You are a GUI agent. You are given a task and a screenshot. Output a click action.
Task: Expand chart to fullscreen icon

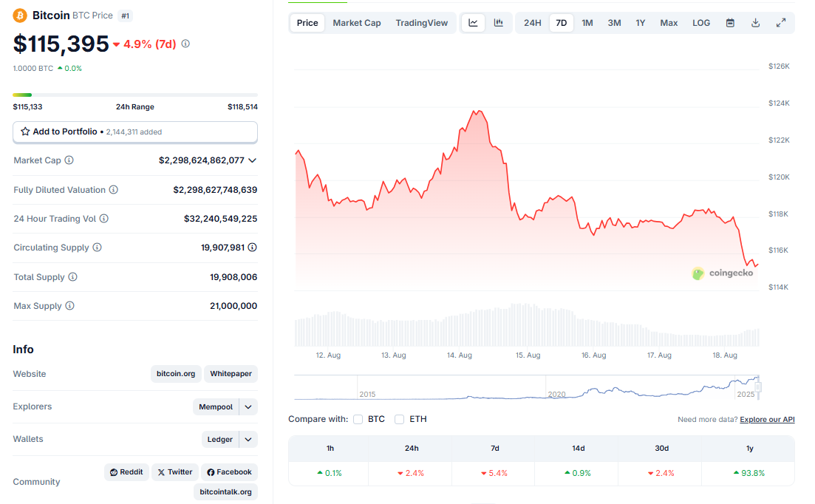point(781,23)
